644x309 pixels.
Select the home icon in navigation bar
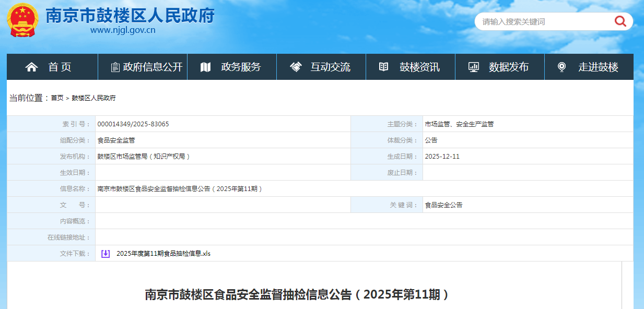[x=31, y=67]
